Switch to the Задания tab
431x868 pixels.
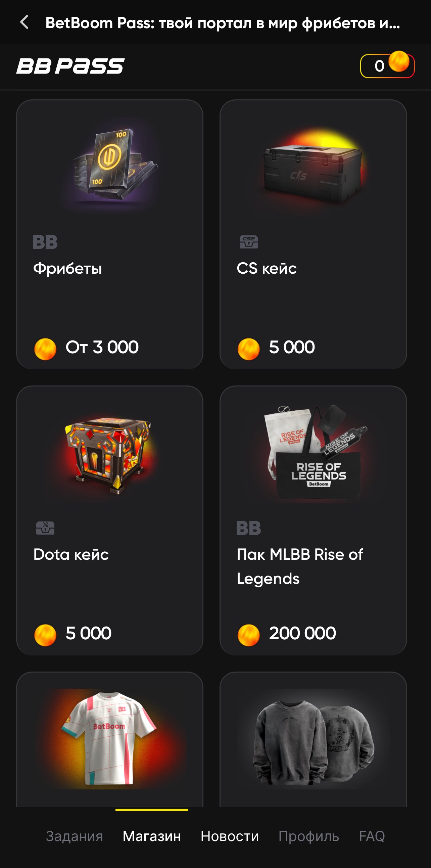click(75, 836)
